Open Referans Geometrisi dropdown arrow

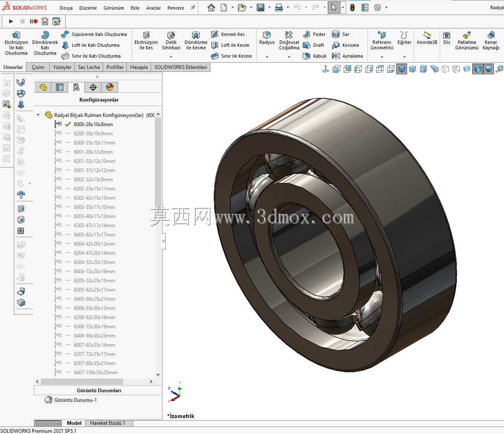[x=382, y=57]
